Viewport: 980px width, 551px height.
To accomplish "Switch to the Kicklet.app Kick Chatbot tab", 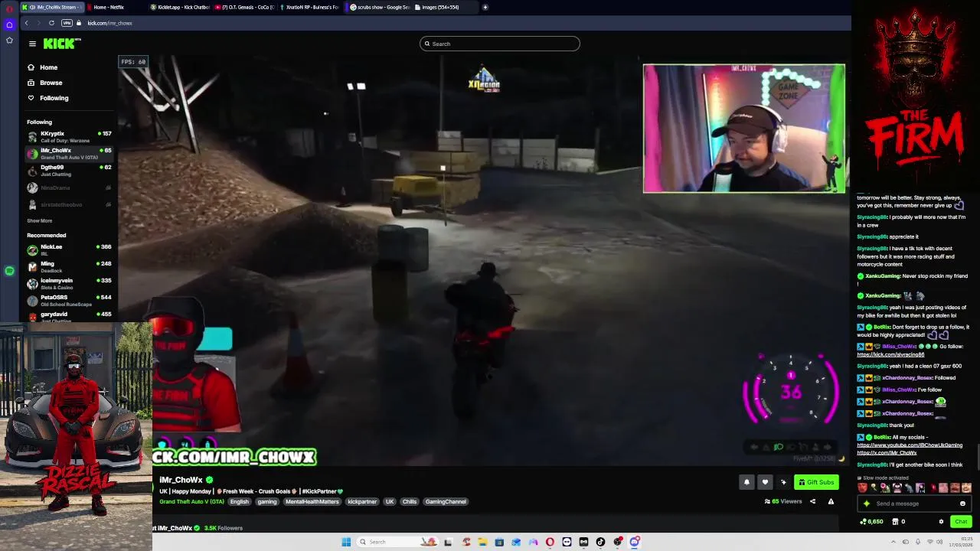I will pos(180,7).
